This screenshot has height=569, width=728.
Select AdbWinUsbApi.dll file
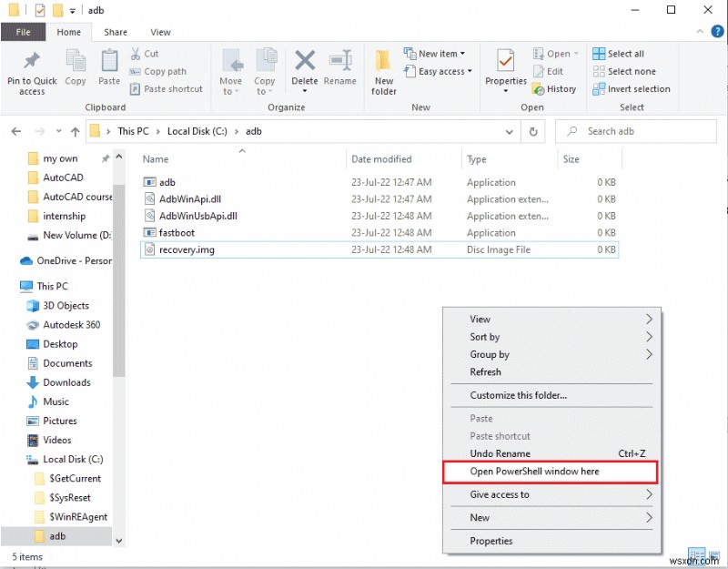tap(379, 216)
